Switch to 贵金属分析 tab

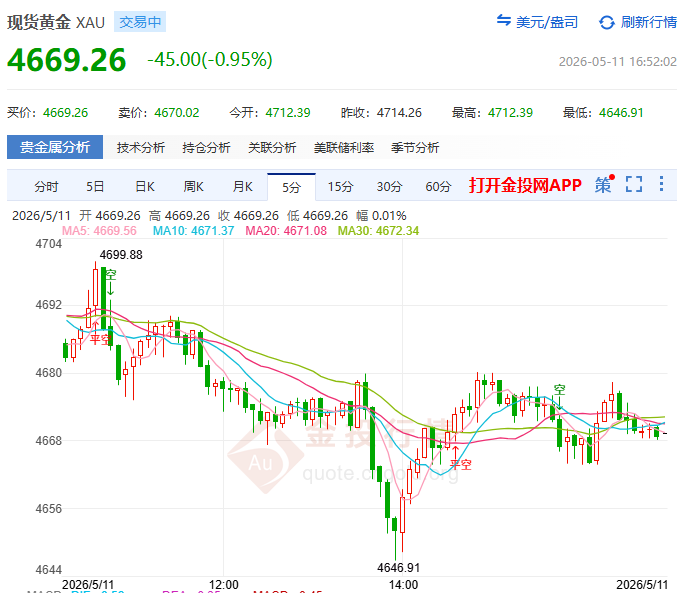[x=55, y=147]
